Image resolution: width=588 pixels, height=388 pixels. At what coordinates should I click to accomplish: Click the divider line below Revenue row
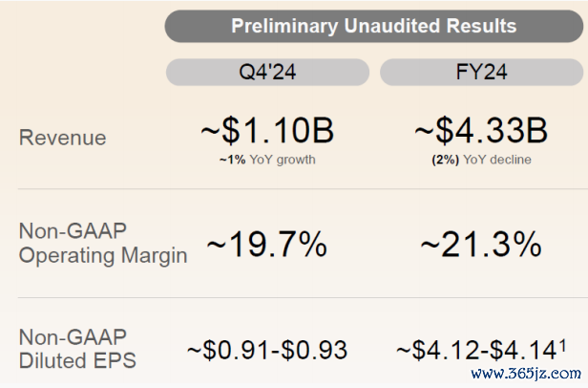pos(303,189)
